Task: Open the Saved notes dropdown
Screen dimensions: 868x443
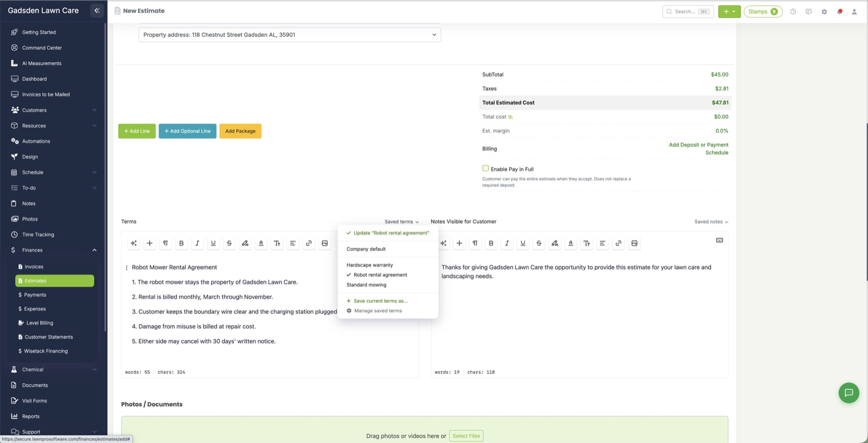Action: pyautogui.click(x=711, y=222)
